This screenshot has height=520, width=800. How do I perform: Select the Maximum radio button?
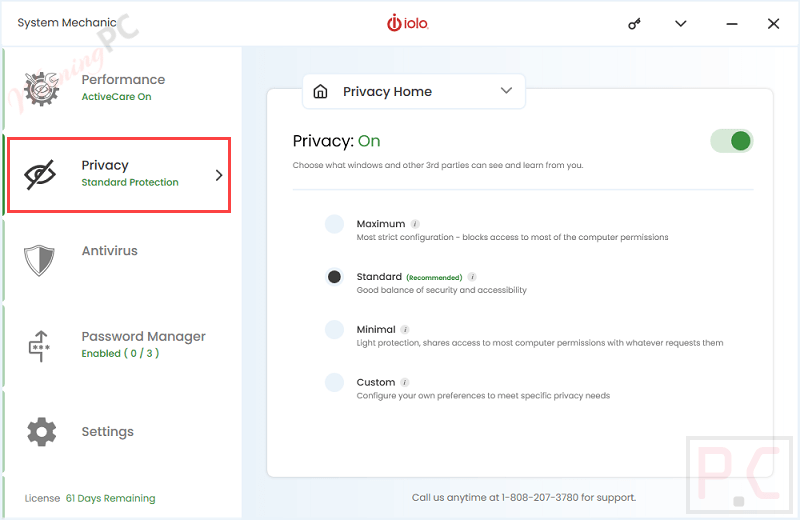(335, 224)
